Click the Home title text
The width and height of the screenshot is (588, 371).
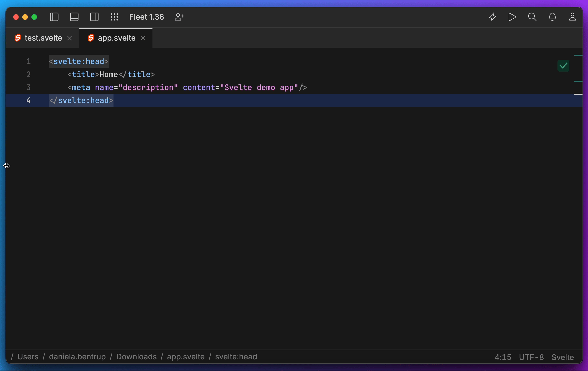tap(109, 75)
